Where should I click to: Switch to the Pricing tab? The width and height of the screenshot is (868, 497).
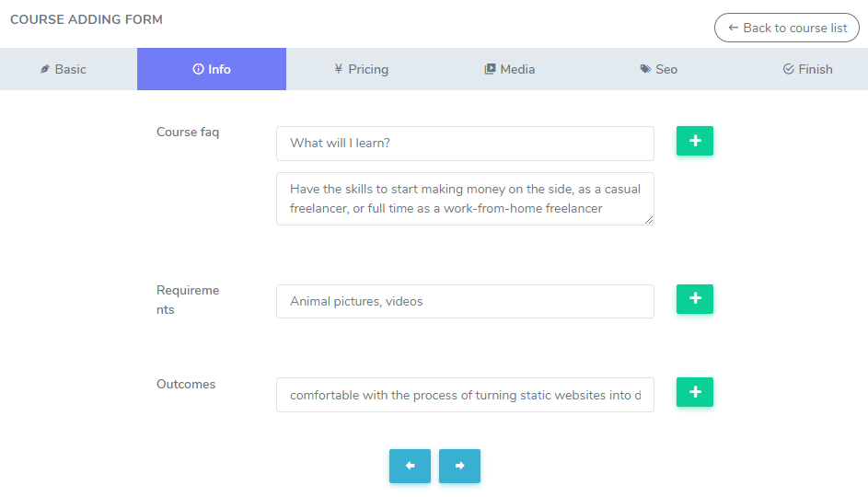coord(361,69)
